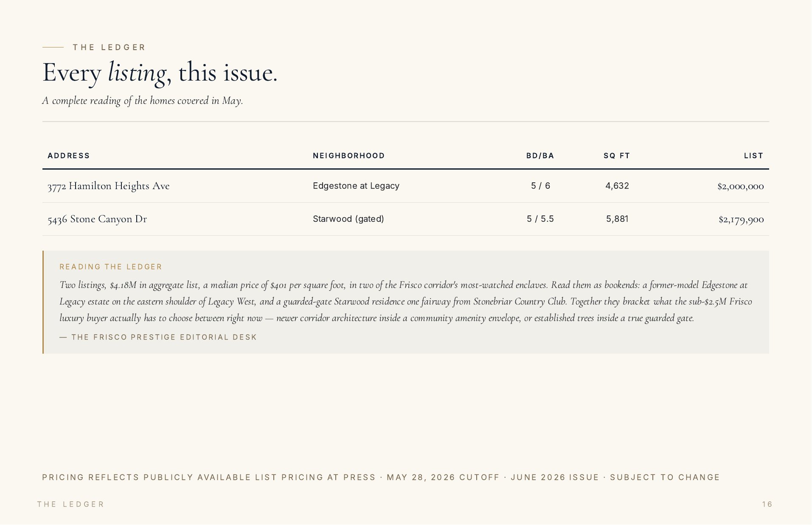Click the Edgestone at Legacy neighborhood cell
812x525 pixels.
(356, 186)
